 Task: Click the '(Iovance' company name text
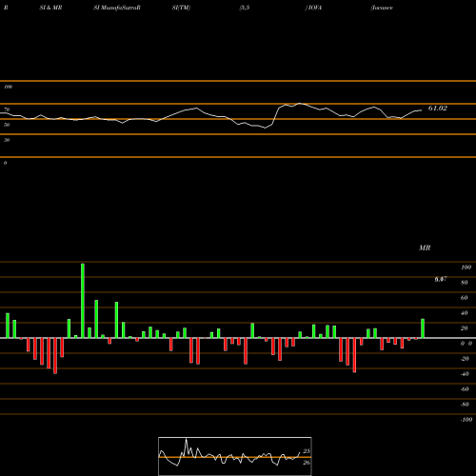[x=382, y=8]
